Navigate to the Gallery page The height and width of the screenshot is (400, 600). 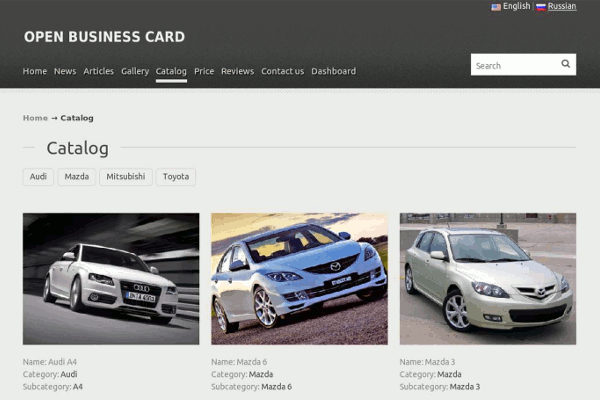[135, 71]
